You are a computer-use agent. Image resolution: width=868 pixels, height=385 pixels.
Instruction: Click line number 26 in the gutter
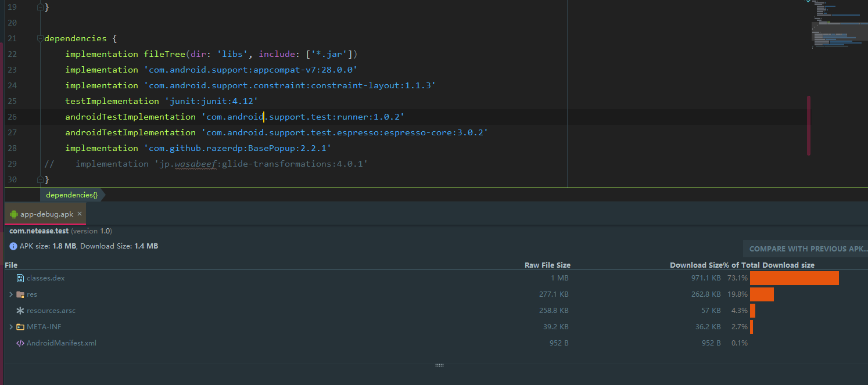[x=12, y=116]
